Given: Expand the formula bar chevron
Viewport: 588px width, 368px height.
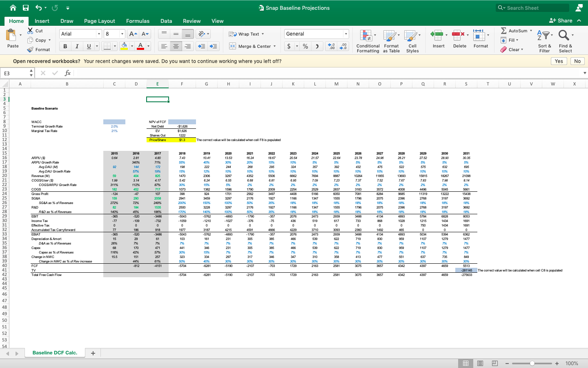Looking at the screenshot, I should pyautogui.click(x=585, y=73).
